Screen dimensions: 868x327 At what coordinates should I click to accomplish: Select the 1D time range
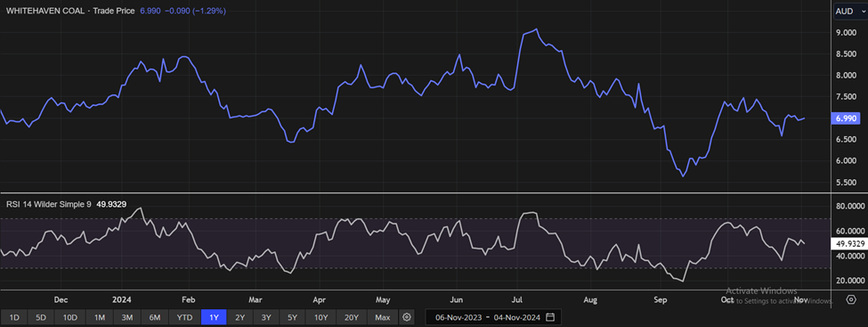pos(14,317)
